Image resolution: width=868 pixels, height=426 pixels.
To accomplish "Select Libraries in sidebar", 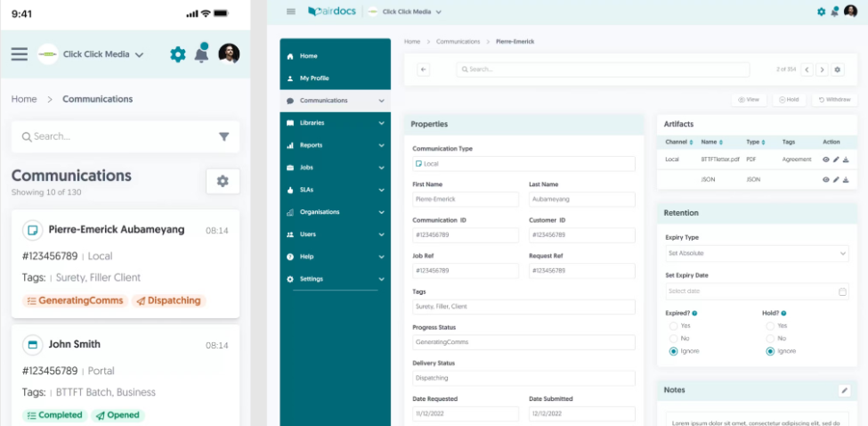I will point(335,123).
